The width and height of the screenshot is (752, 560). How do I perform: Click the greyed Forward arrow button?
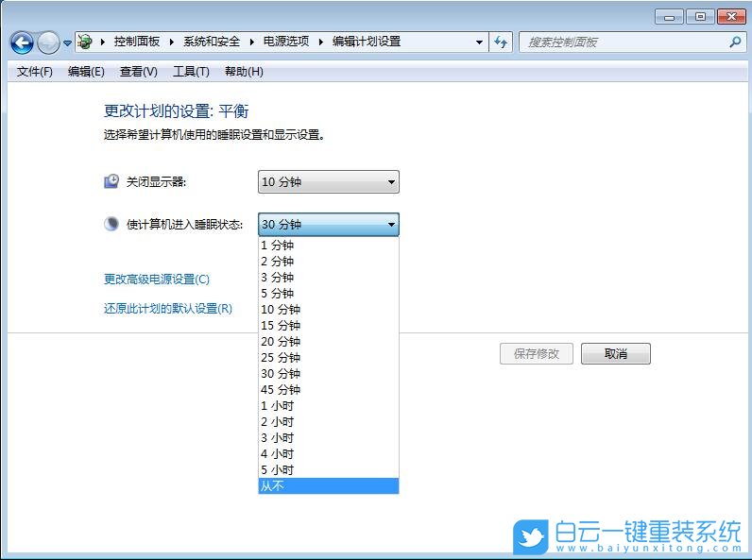tap(48, 42)
